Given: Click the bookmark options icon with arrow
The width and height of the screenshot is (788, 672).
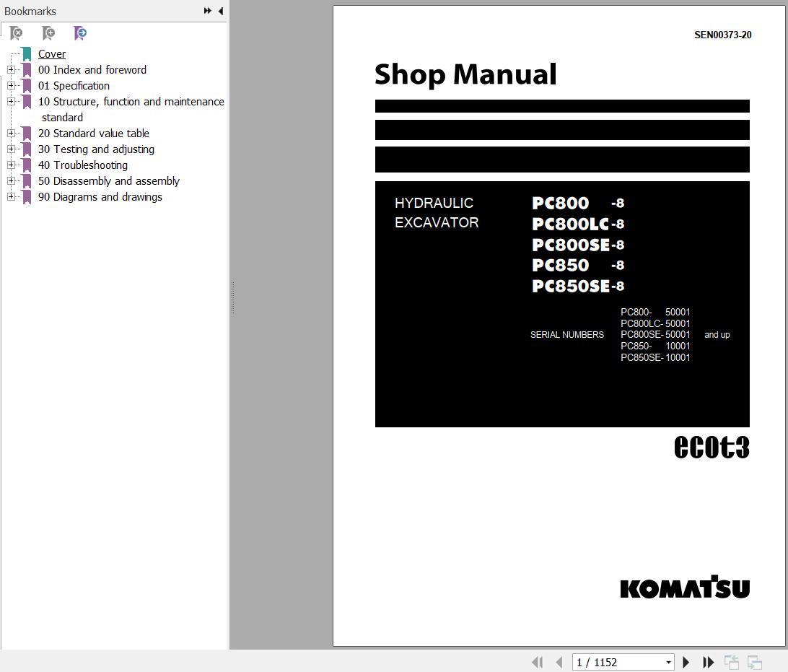Looking at the screenshot, I should tap(80, 33).
